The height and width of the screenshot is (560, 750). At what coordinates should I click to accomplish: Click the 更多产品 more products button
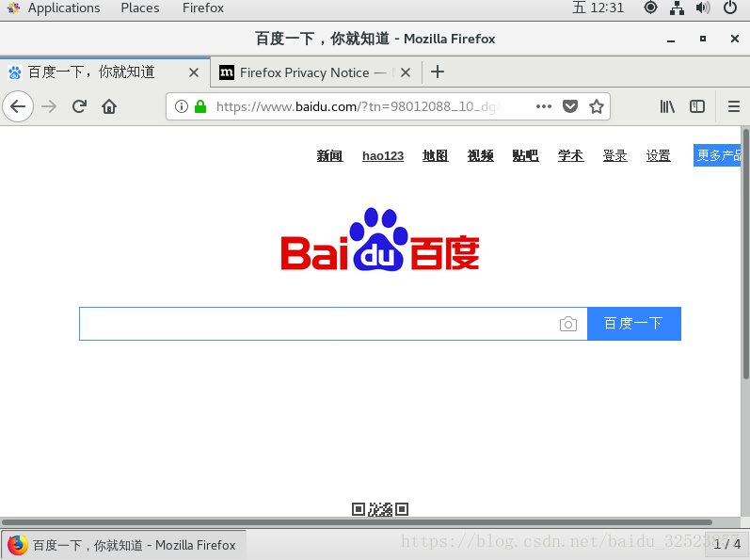pos(717,155)
